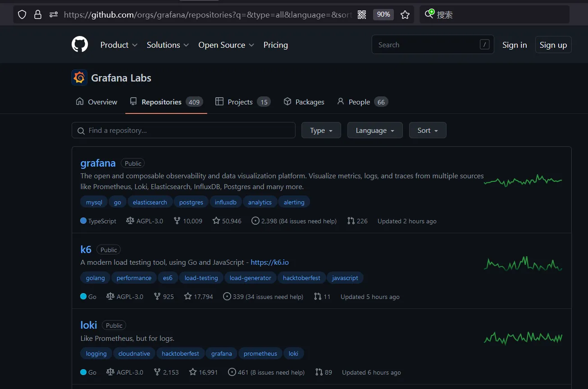Click the load-testing topic tag
588x389 pixels.
pyautogui.click(x=201, y=278)
